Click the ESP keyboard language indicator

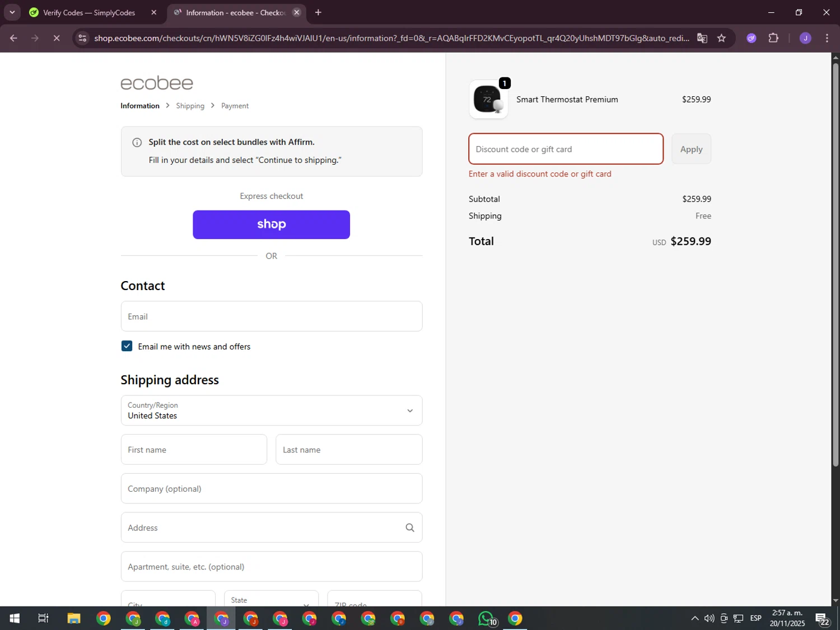click(755, 618)
